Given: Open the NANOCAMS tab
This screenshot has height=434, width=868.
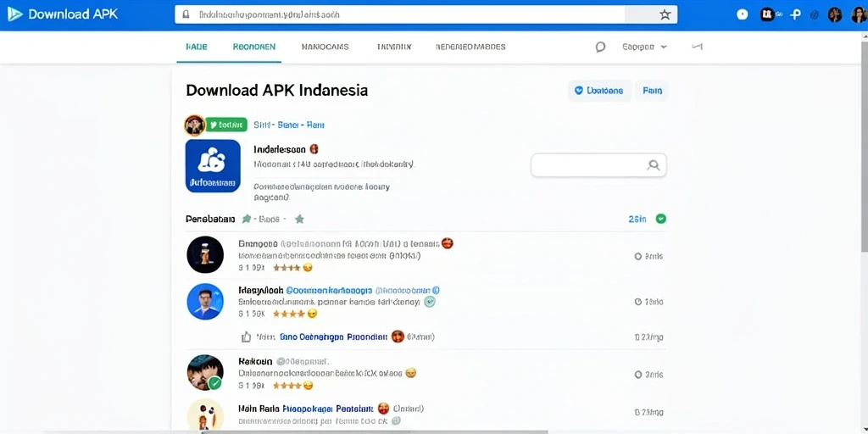Looking at the screenshot, I should (x=325, y=47).
